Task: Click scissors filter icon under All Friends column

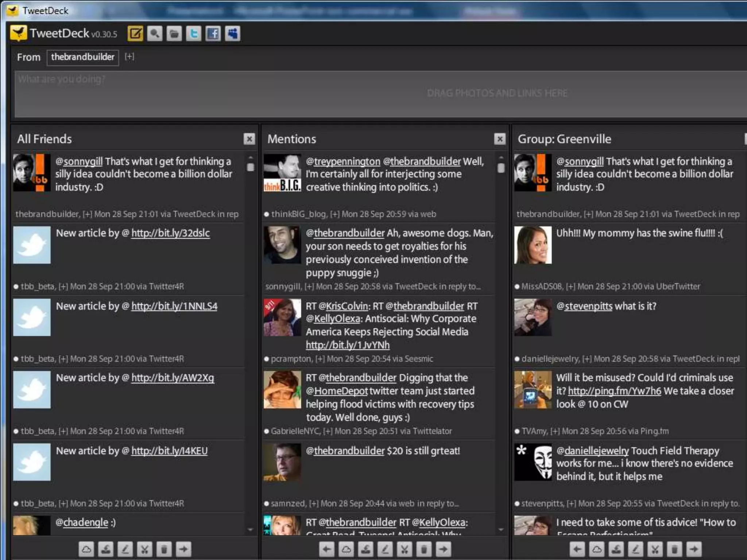Action: [x=144, y=549]
